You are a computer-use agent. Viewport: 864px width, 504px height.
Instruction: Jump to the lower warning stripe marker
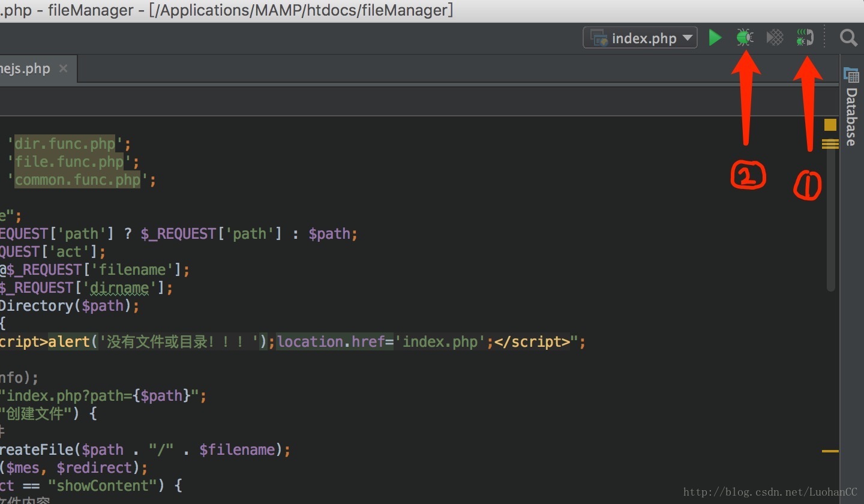coord(830,451)
